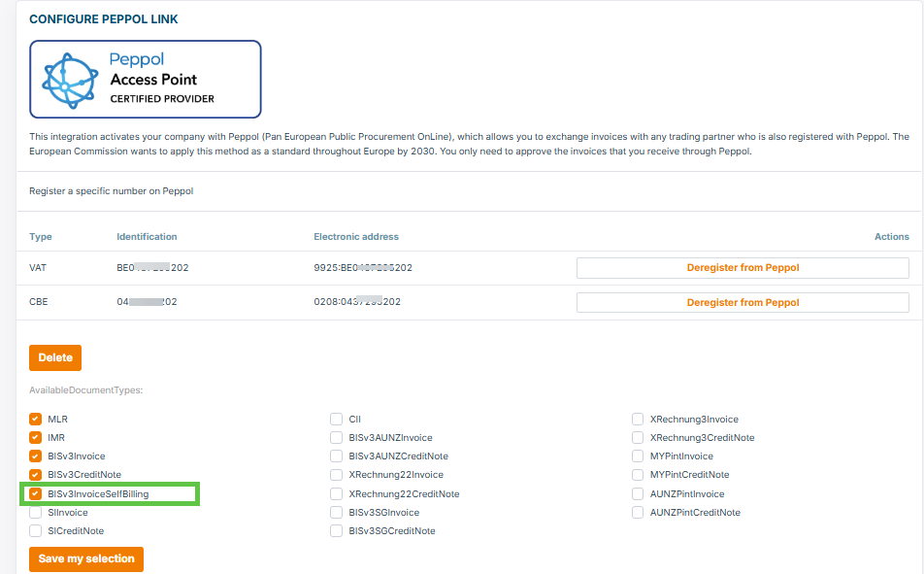Enable the XRechnung22CreditNote checkbox
Image resolution: width=924 pixels, height=574 pixels.
point(336,493)
